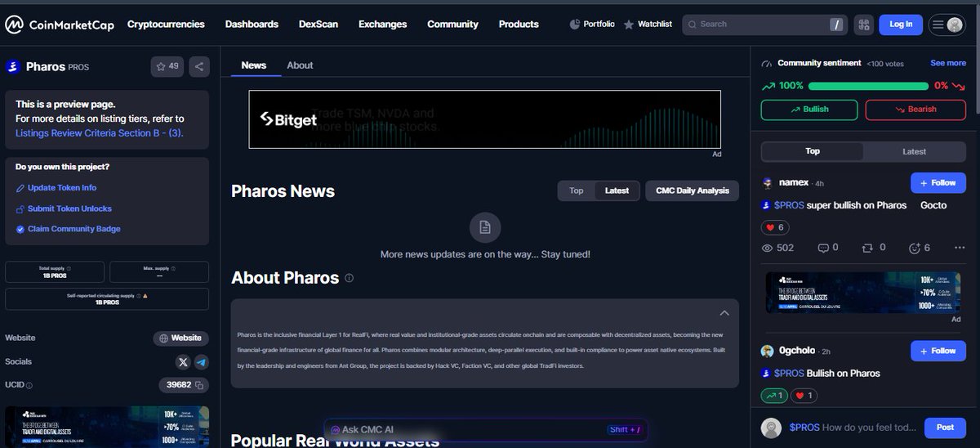Click the Max. supply info icon
Viewport: 980px width, 448px height.
pyautogui.click(x=173, y=268)
